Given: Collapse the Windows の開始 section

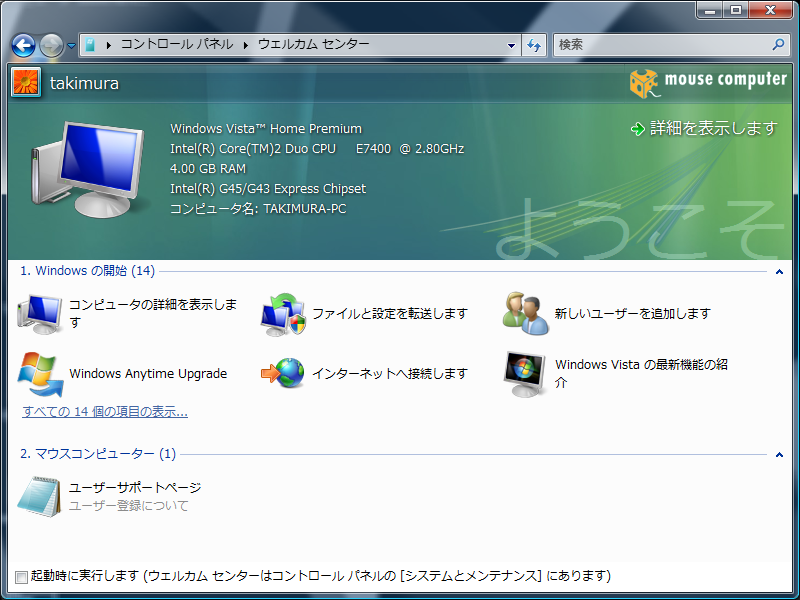Looking at the screenshot, I should click(x=779, y=271).
